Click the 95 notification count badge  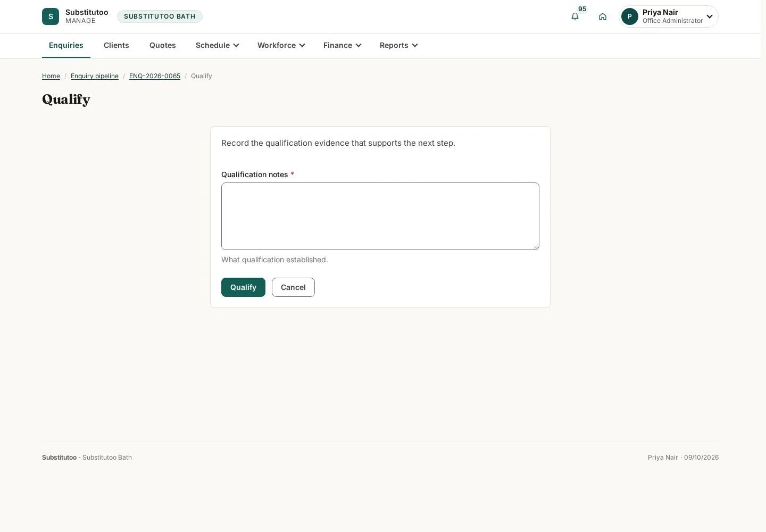(x=582, y=9)
